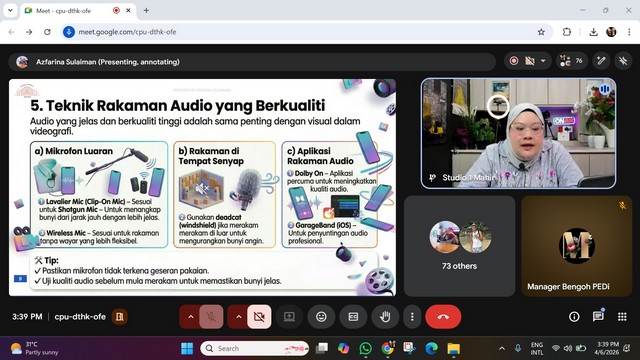Close the Meet browser tab
Screen dimensions: 640x360
pyautogui.click(x=128, y=11)
